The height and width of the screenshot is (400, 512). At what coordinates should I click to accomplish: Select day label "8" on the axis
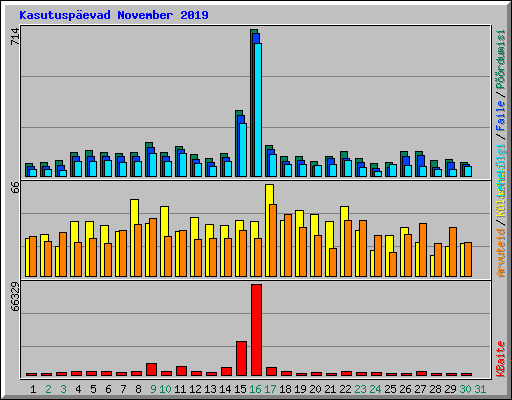tap(138, 389)
